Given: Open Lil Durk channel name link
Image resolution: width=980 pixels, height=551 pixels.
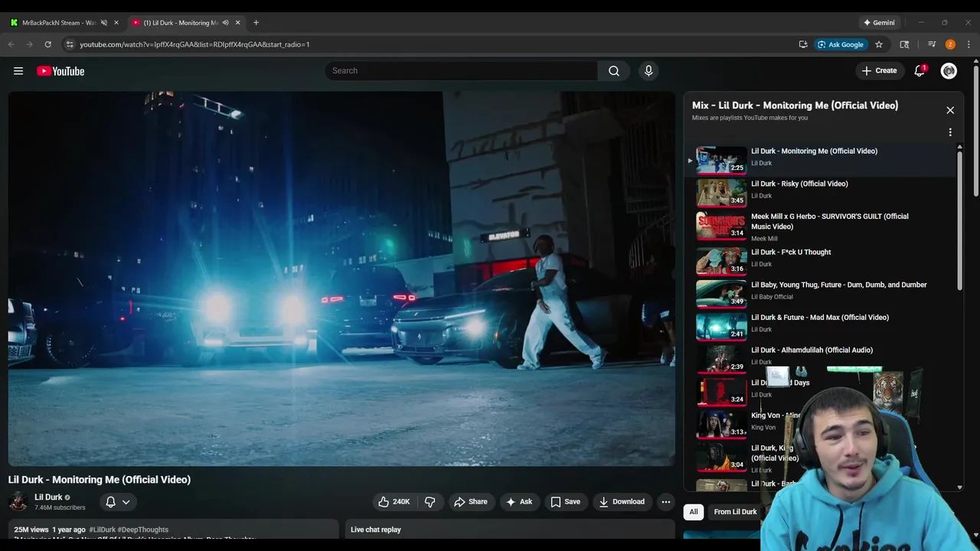Looking at the screenshot, I should point(48,497).
